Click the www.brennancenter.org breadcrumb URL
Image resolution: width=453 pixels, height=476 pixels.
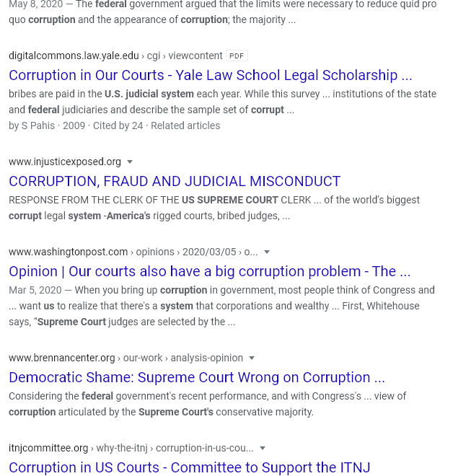tap(126, 358)
